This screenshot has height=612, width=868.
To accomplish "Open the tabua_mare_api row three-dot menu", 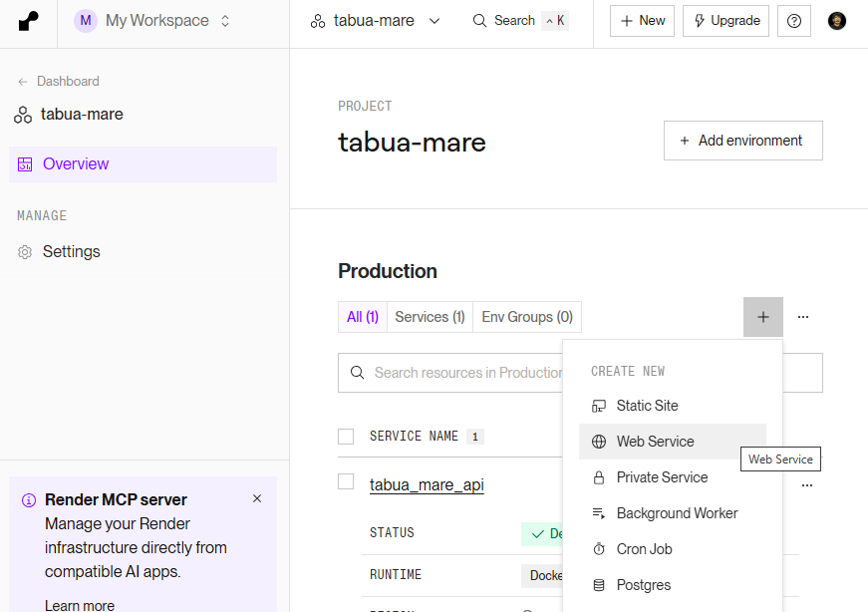I will tap(807, 485).
